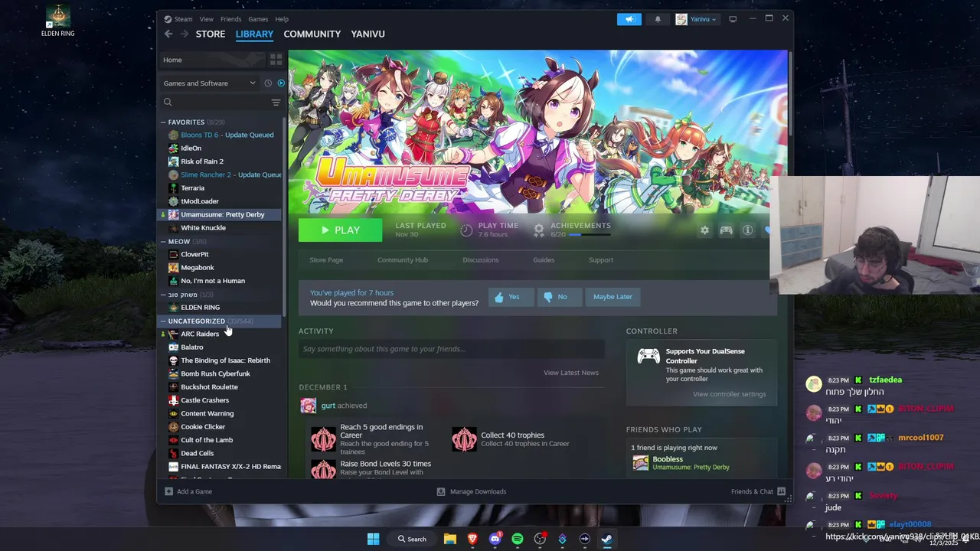Image resolution: width=980 pixels, height=551 pixels.
Task: Open Spotify from the taskbar
Action: pos(518,539)
